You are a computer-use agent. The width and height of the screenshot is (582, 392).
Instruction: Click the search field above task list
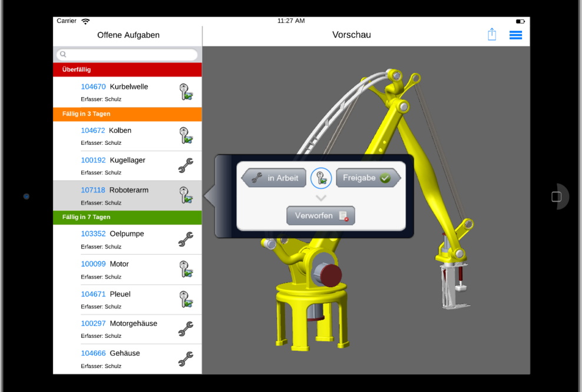pos(127,55)
